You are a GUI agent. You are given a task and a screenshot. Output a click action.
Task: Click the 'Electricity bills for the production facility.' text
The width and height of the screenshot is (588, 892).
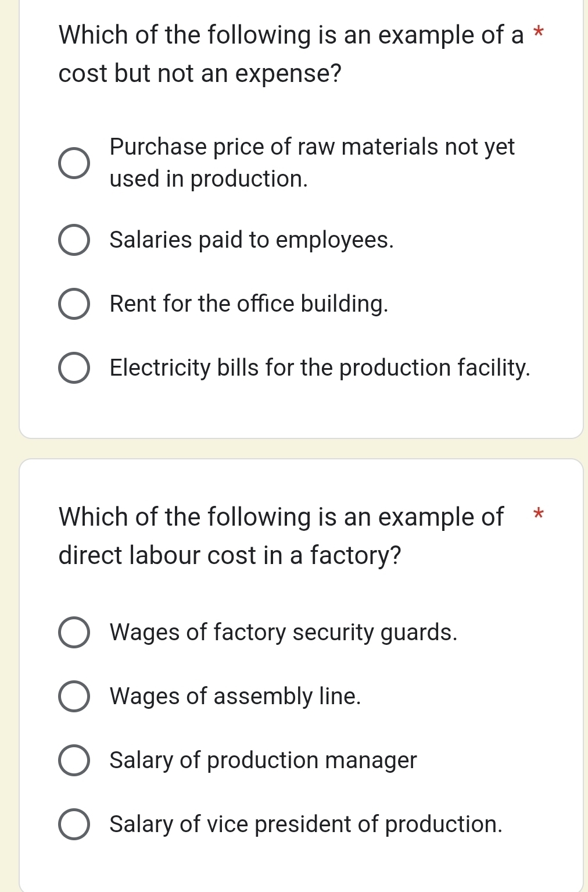tap(320, 367)
